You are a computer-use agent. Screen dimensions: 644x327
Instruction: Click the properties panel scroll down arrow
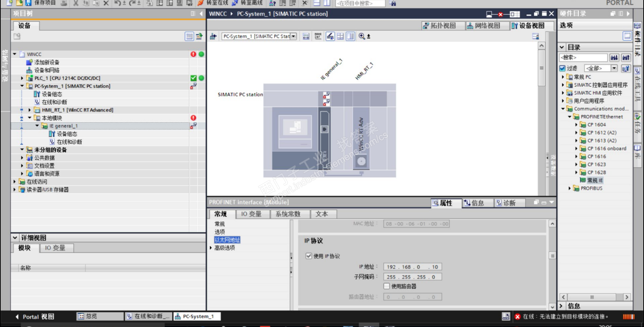pyautogui.click(x=552, y=307)
